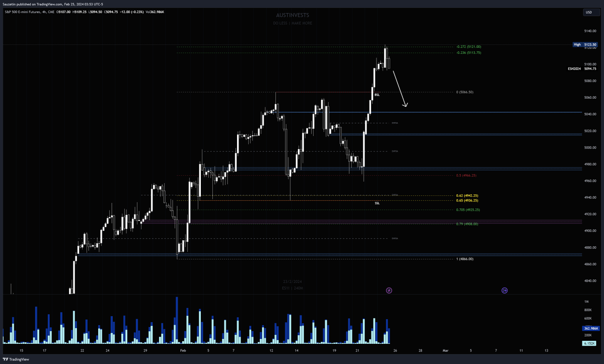Click the 4960.00 price axis tick
The height and width of the screenshot is (364, 604).
click(x=590, y=181)
